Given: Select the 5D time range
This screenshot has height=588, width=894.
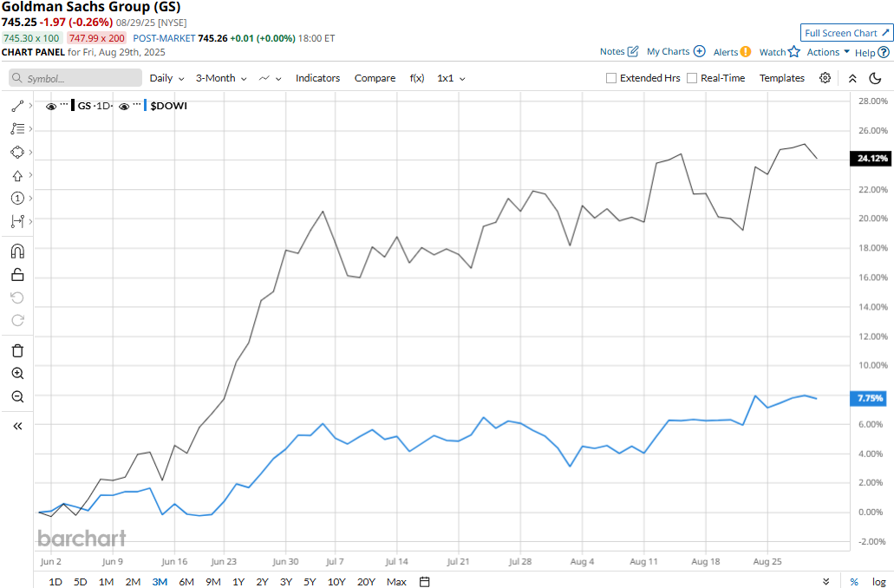Looking at the screenshot, I should [81, 582].
